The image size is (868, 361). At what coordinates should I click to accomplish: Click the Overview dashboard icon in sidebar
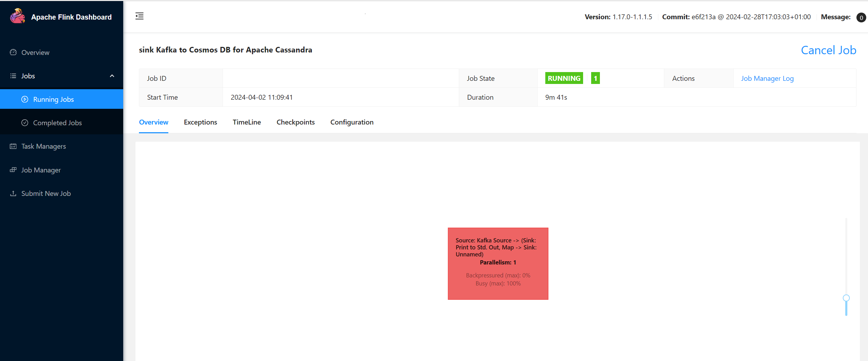pos(13,52)
